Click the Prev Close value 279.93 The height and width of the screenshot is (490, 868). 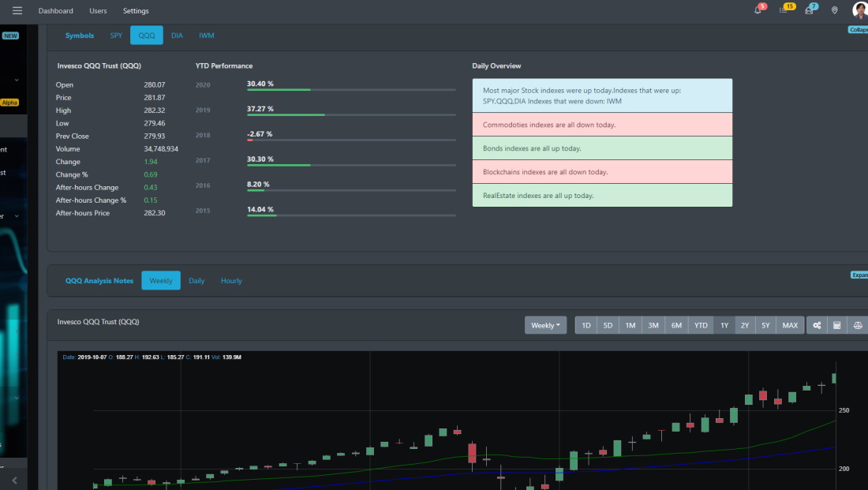click(x=155, y=137)
